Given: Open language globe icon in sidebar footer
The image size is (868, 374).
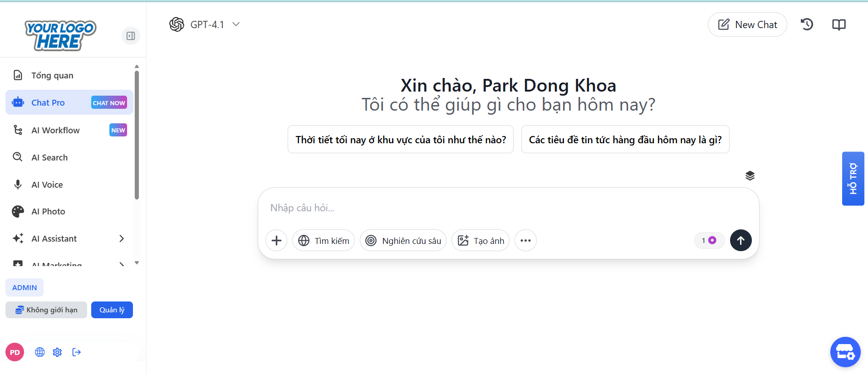Looking at the screenshot, I should point(40,352).
